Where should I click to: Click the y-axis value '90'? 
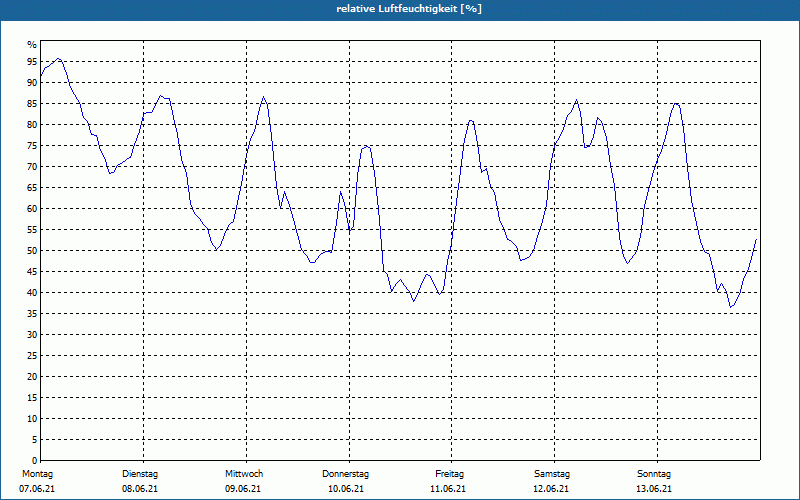pos(32,83)
